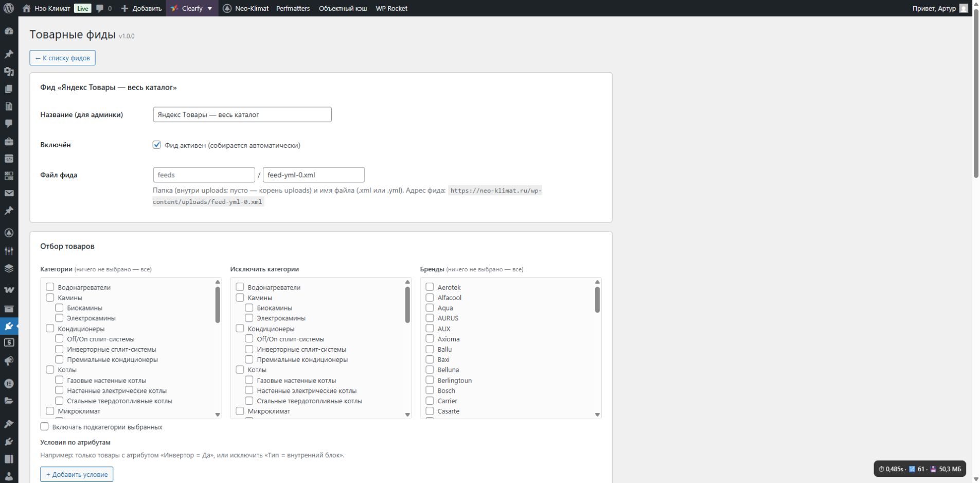The image size is (980, 483).
Task: Open the Pages icon in sidebar
Action: point(9,89)
